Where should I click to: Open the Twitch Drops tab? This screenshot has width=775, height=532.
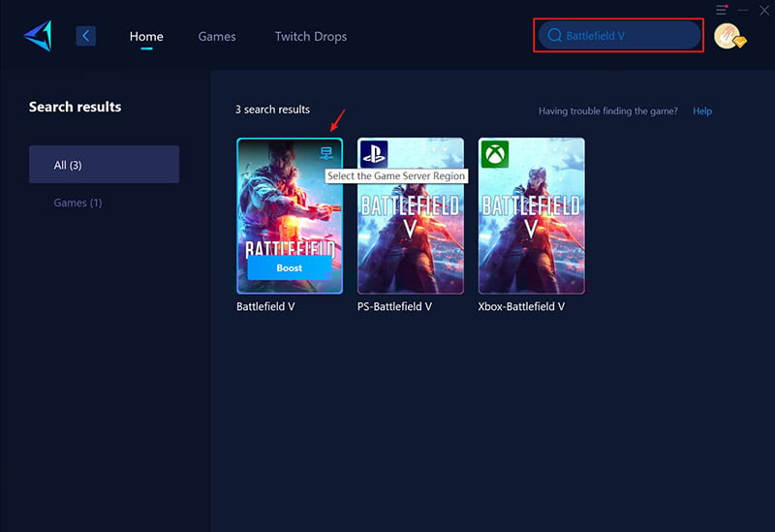[311, 37]
